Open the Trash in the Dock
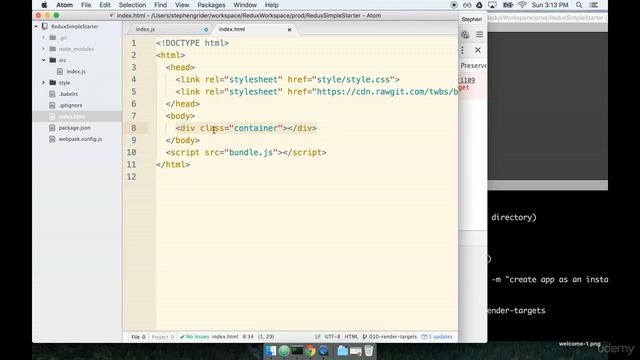Image resolution: width=640 pixels, height=360 pixels. point(369,351)
